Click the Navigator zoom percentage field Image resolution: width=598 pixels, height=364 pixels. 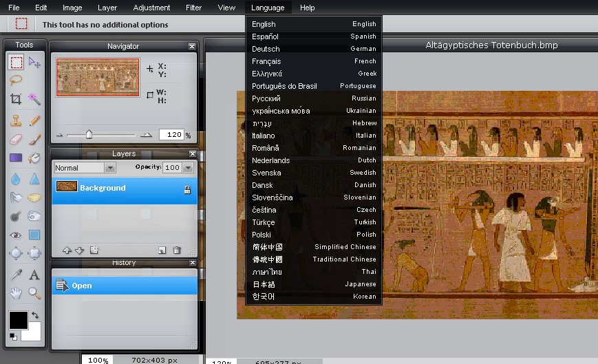171,135
